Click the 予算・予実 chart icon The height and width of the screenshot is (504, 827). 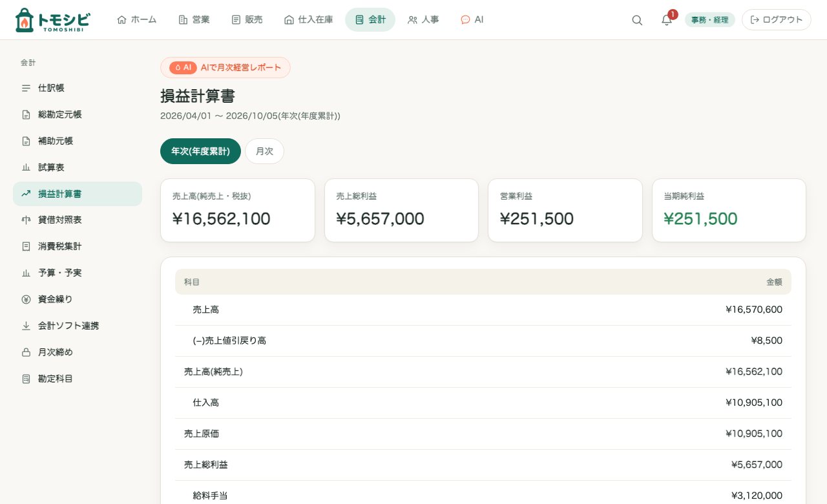26,273
